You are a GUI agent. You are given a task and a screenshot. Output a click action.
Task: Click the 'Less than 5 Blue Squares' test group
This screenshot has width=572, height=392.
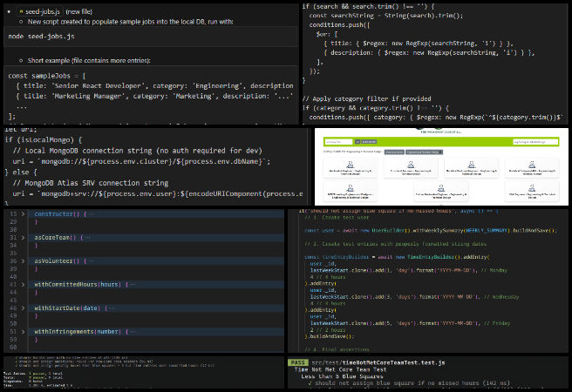pyautogui.click(x=342, y=376)
